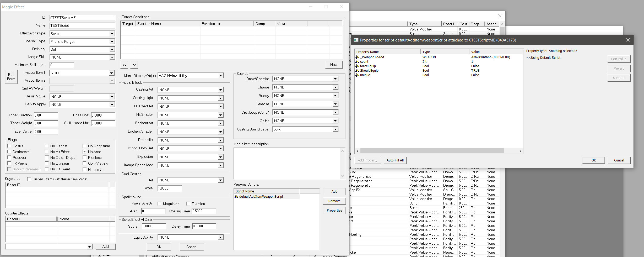Open the Resist Value dropdown
The width and height of the screenshot is (644, 257).
tap(112, 97)
